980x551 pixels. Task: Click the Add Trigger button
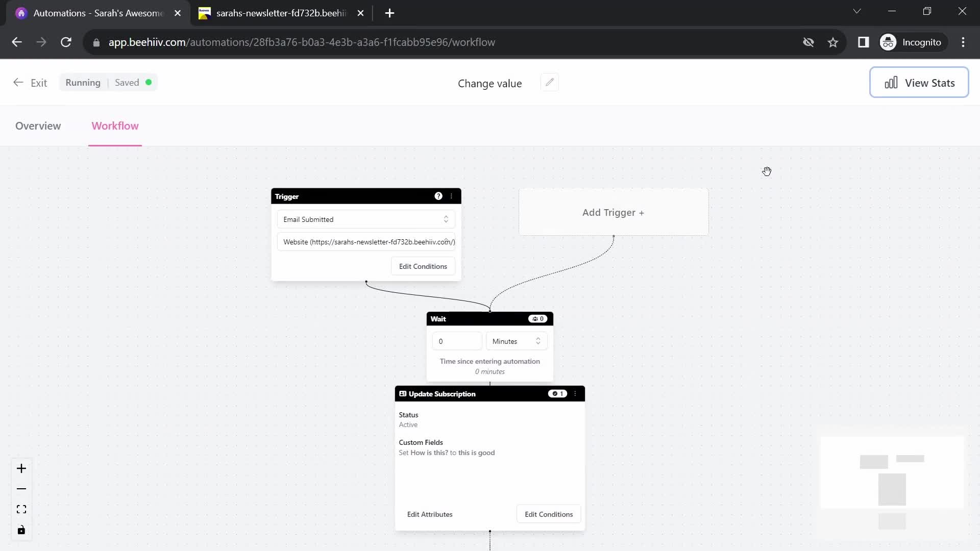click(613, 212)
